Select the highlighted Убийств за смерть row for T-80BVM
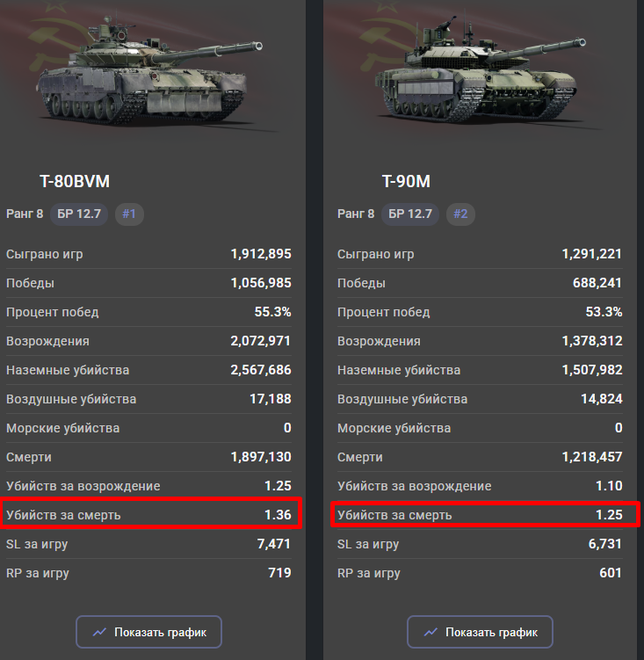Viewport: 644px width, 660px height. click(x=149, y=514)
